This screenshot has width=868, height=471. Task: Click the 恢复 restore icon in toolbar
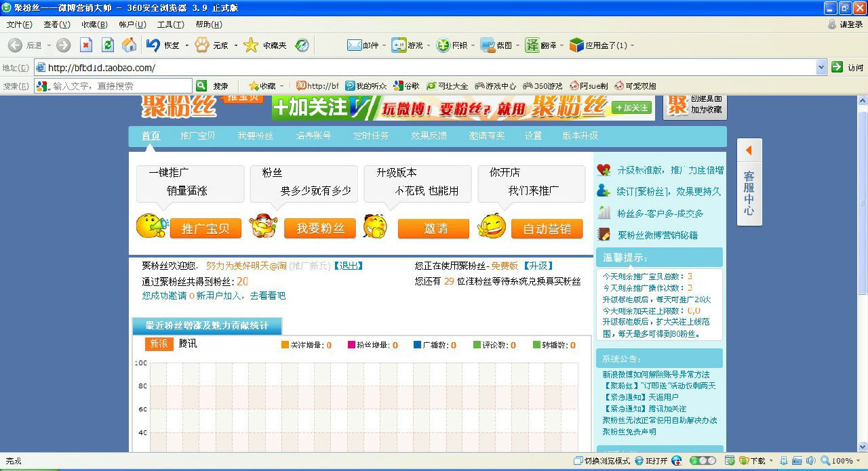tap(153, 45)
